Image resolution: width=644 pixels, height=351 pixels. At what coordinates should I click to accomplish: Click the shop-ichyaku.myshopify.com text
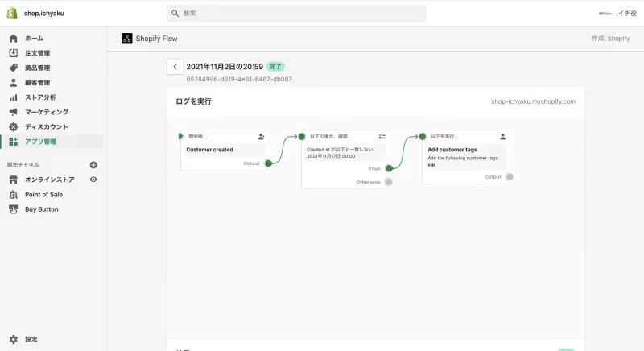coord(533,101)
